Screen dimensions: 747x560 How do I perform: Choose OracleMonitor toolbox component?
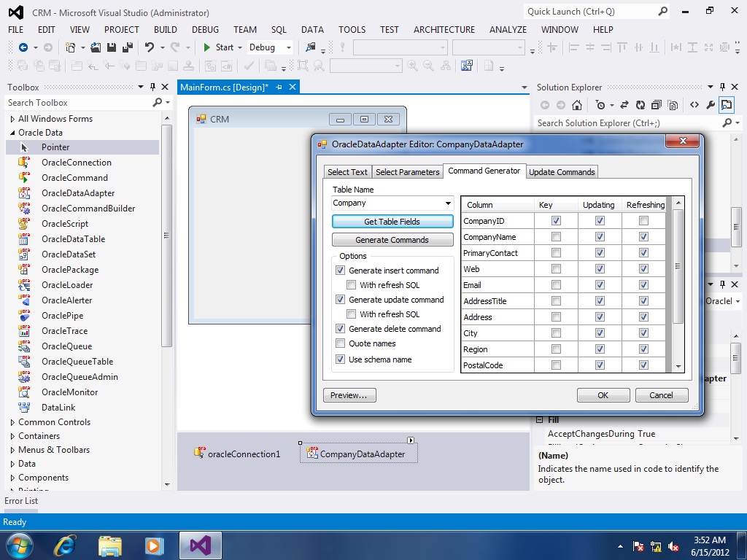[69, 392]
